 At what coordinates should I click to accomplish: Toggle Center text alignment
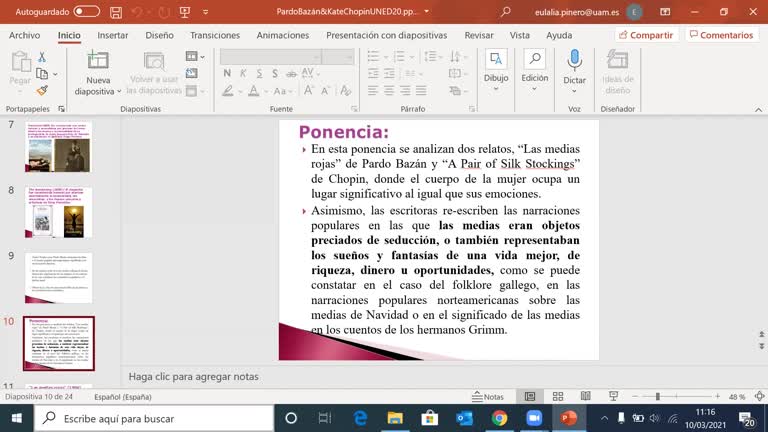389,91
